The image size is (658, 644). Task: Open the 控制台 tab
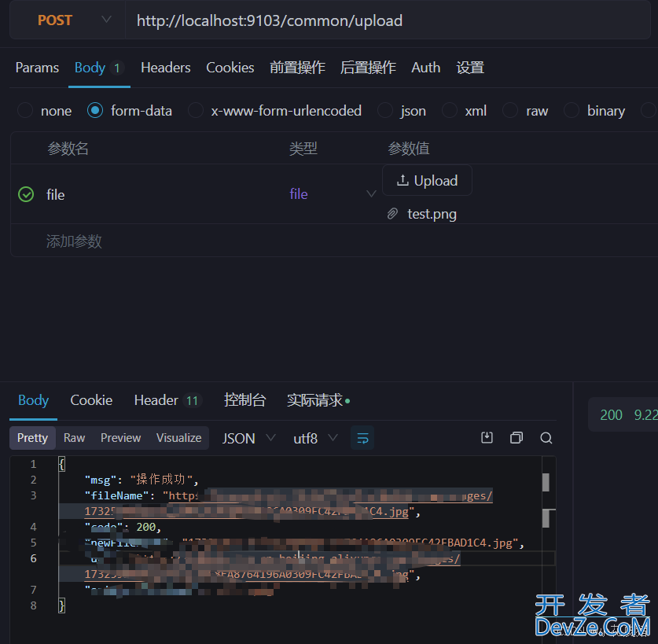[x=244, y=400]
